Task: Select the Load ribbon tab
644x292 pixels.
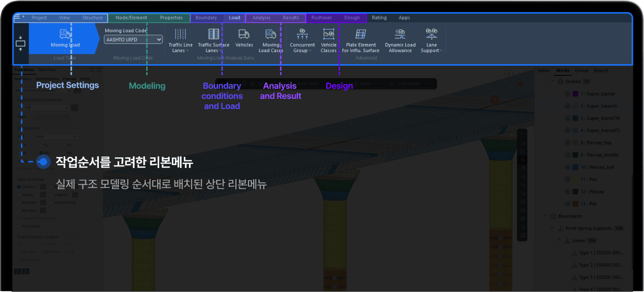Action: coord(234,18)
